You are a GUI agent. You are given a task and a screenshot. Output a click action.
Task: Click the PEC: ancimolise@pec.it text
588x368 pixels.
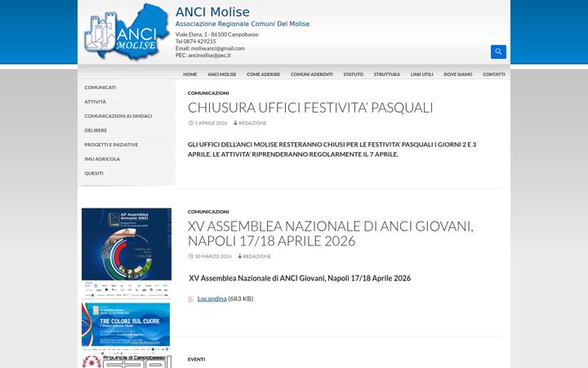(x=203, y=56)
